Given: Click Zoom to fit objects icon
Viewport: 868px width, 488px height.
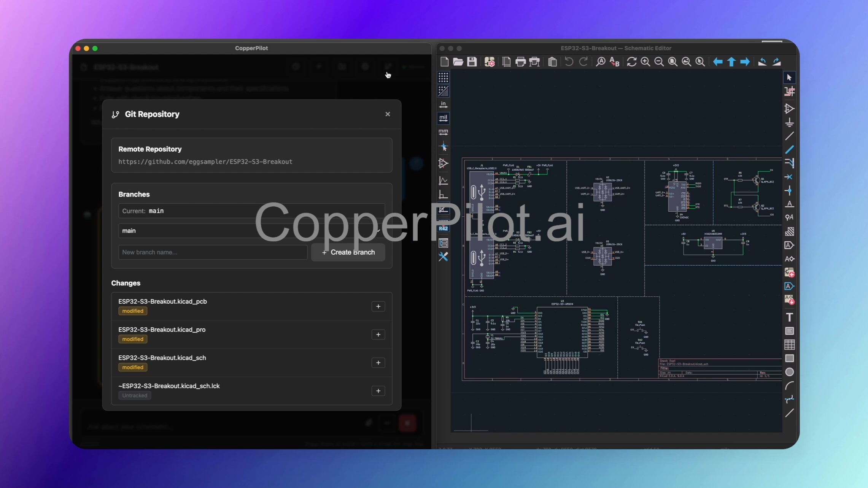Looking at the screenshot, I should coord(687,62).
